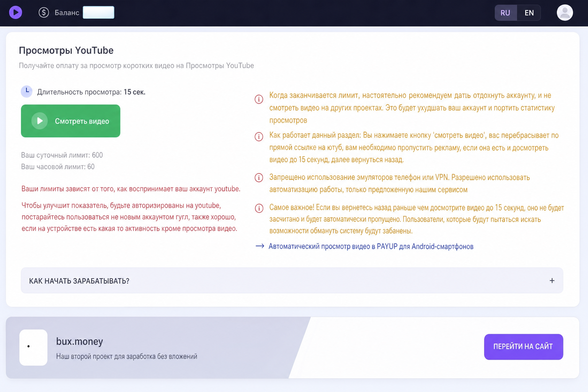Click 'Ваш суточный лимит: 600' text
The width and height of the screenshot is (588, 392).
tap(62, 155)
